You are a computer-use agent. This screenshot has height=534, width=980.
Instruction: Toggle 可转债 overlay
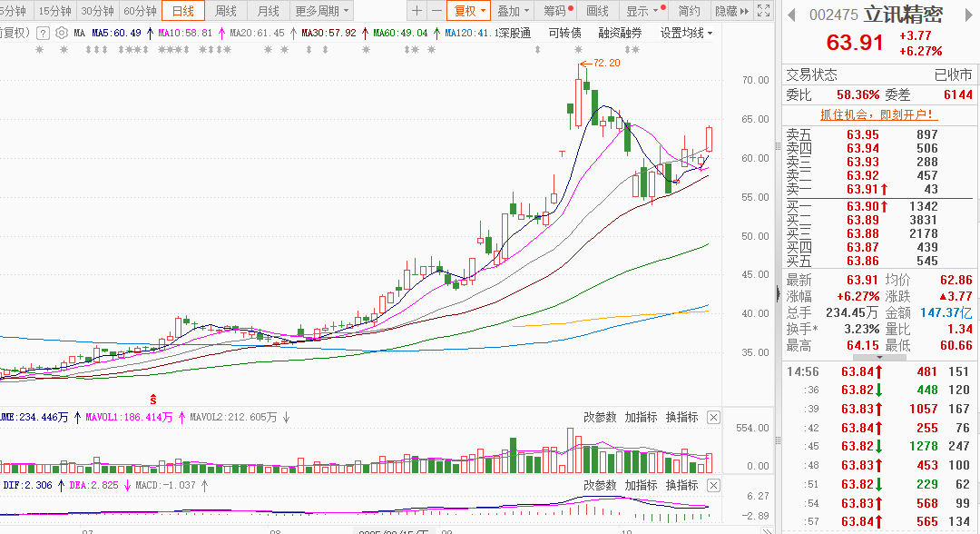pos(564,33)
